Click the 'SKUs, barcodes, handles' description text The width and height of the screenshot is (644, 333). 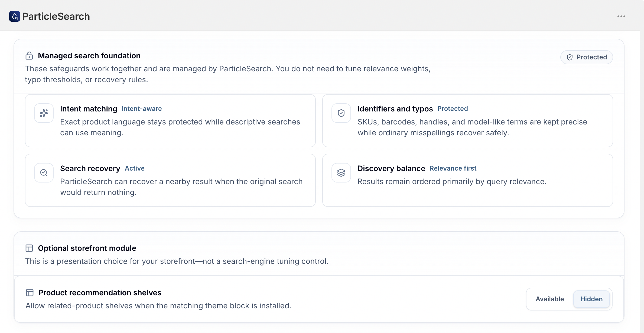[472, 127]
